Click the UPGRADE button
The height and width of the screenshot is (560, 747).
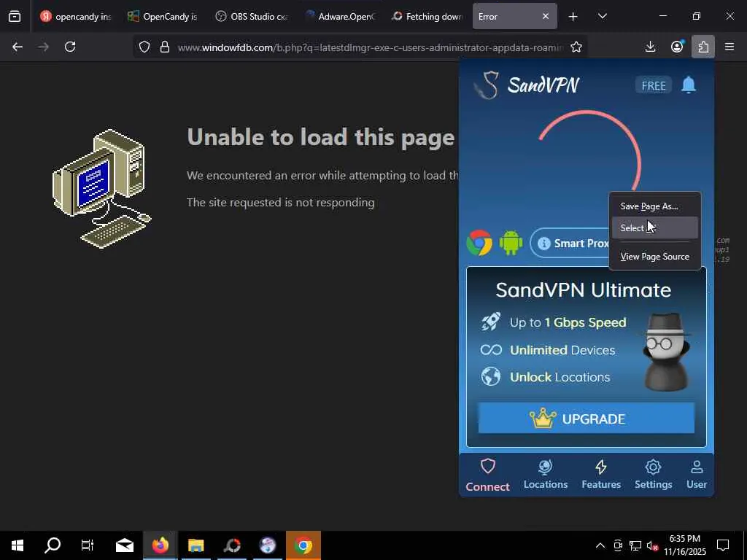click(x=586, y=419)
